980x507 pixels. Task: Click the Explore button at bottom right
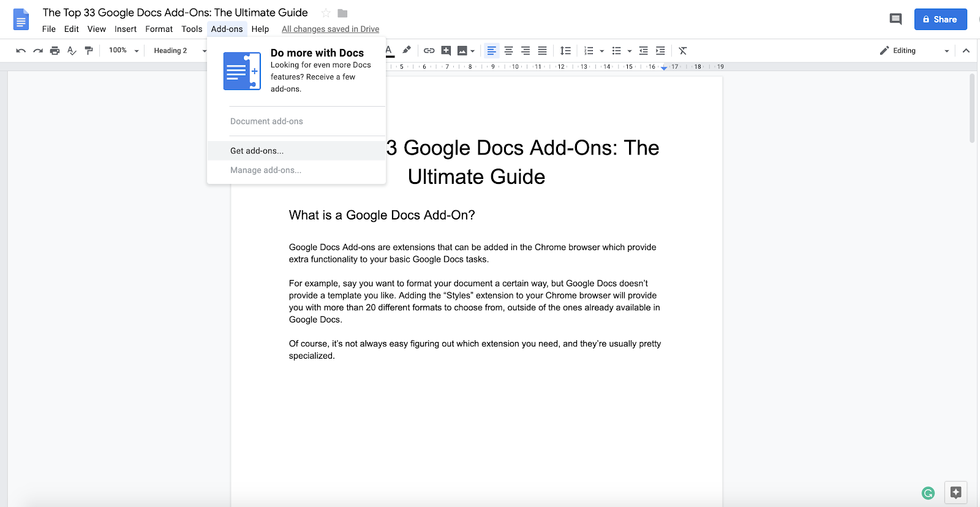(x=956, y=492)
